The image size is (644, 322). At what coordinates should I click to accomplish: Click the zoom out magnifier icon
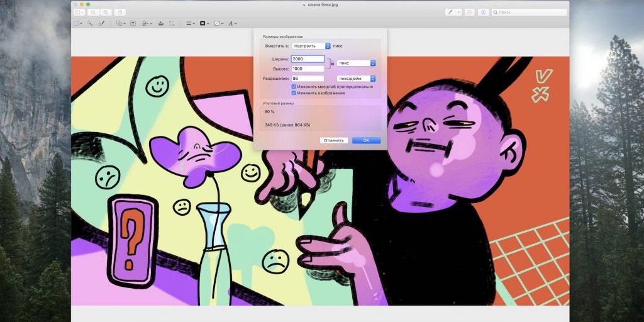(93, 12)
